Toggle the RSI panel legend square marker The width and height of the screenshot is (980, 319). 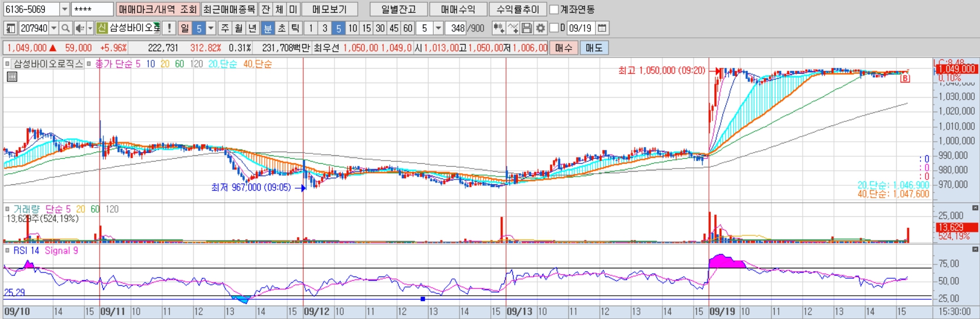point(8,250)
